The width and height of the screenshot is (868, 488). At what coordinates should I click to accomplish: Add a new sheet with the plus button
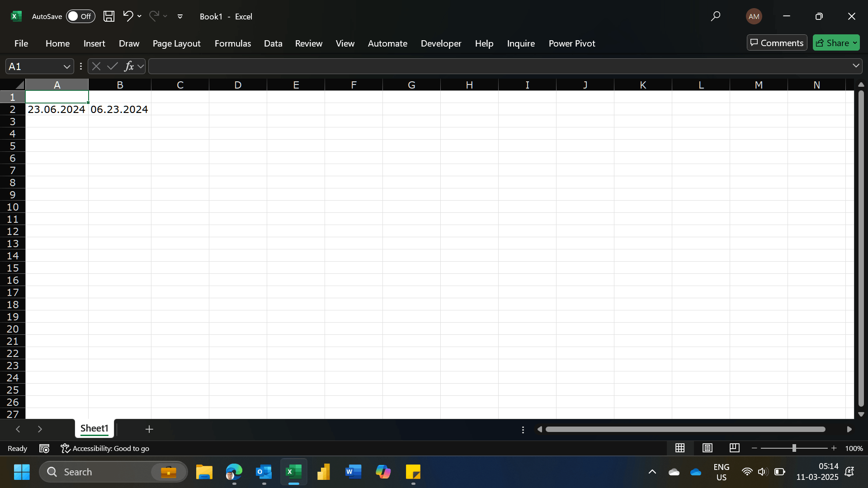pyautogui.click(x=149, y=429)
